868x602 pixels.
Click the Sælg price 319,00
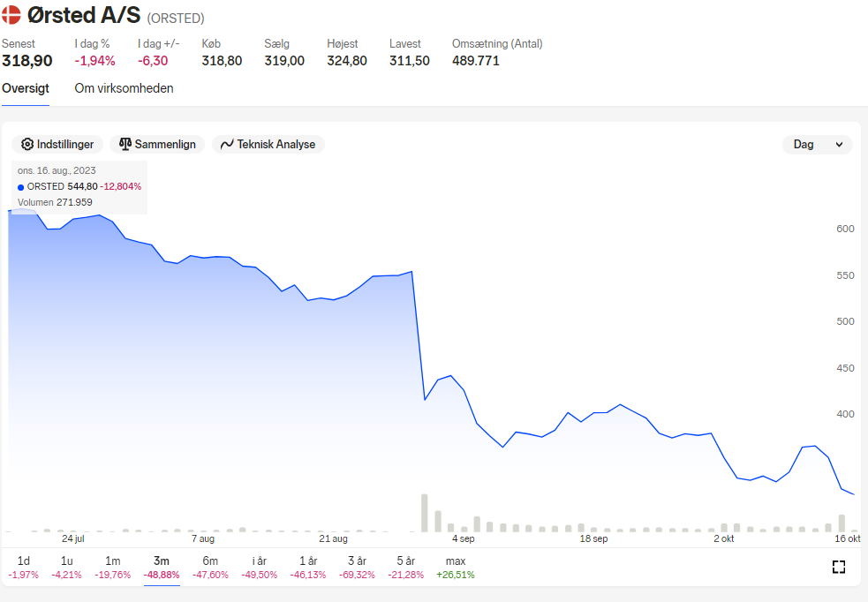(284, 61)
